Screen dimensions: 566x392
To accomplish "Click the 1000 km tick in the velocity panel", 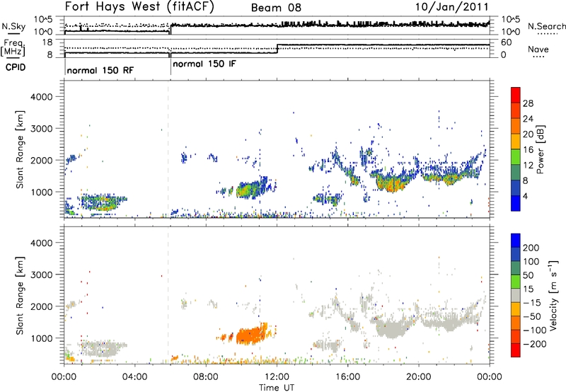I will pos(42,338).
